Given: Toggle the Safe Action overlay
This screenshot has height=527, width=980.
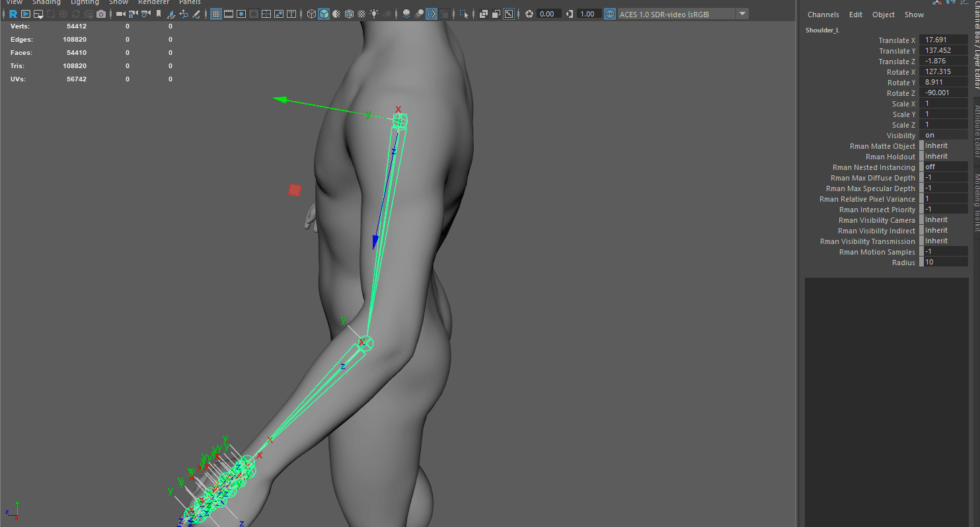Looking at the screenshot, I should click(x=279, y=14).
